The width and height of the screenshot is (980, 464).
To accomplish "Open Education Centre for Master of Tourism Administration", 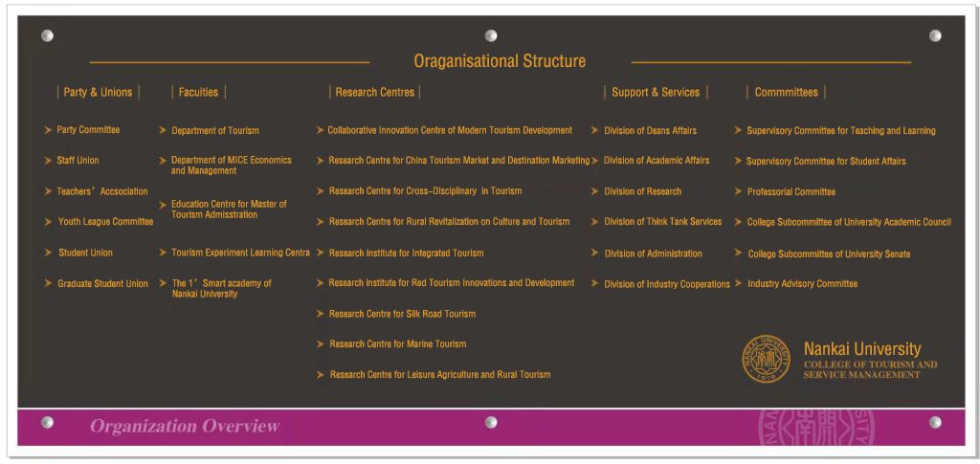I will tap(229, 210).
